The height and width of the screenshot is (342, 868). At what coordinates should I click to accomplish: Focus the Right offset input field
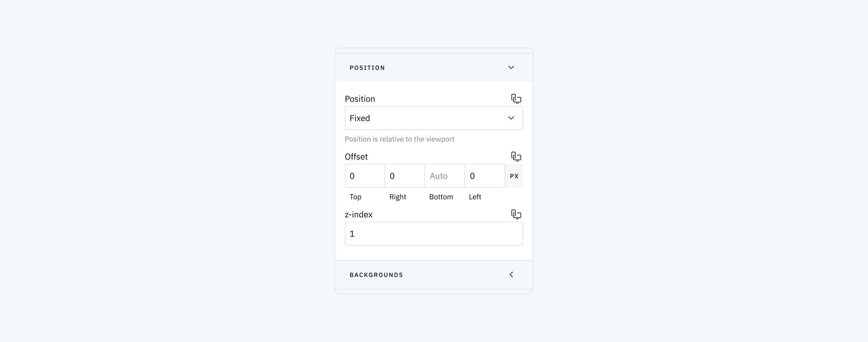(x=404, y=176)
